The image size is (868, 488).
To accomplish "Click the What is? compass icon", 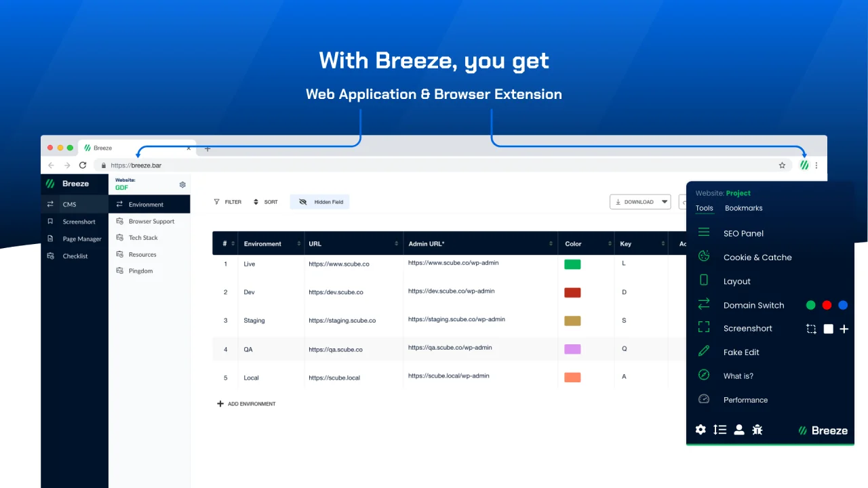I will tap(704, 375).
